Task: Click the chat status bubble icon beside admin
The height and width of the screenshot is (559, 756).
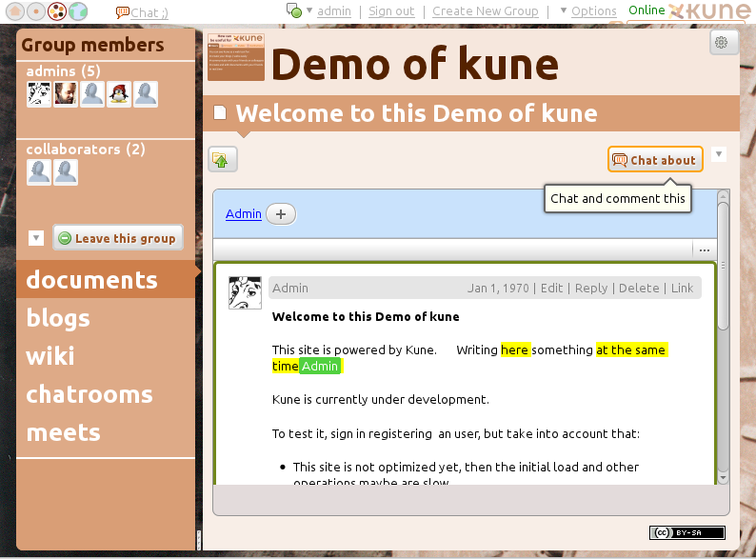Action: pyautogui.click(x=294, y=10)
